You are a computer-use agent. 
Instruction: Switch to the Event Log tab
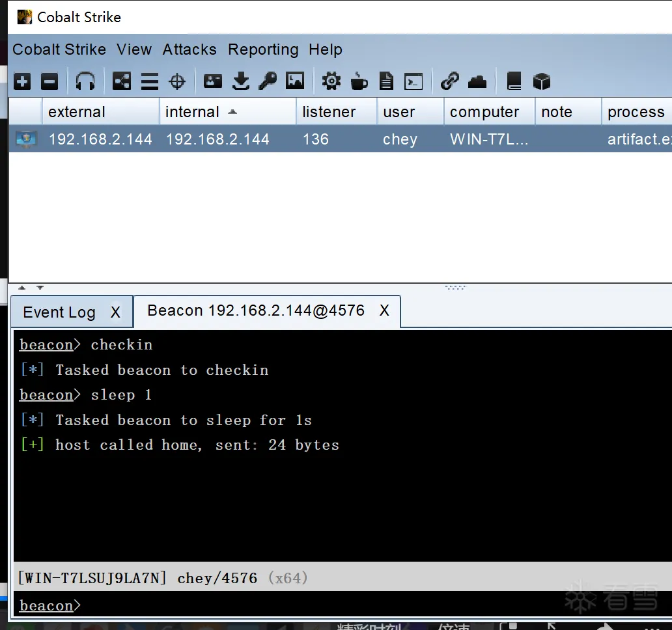59,312
